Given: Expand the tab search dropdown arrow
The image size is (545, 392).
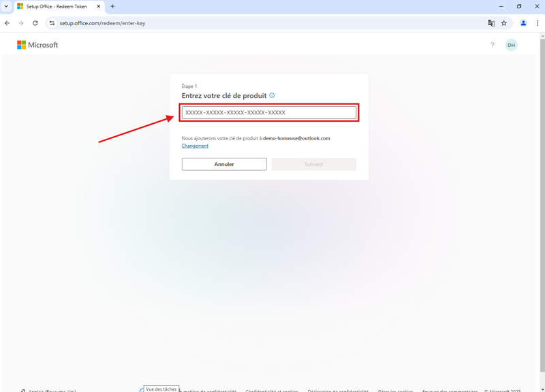Looking at the screenshot, I should pos(6,6).
